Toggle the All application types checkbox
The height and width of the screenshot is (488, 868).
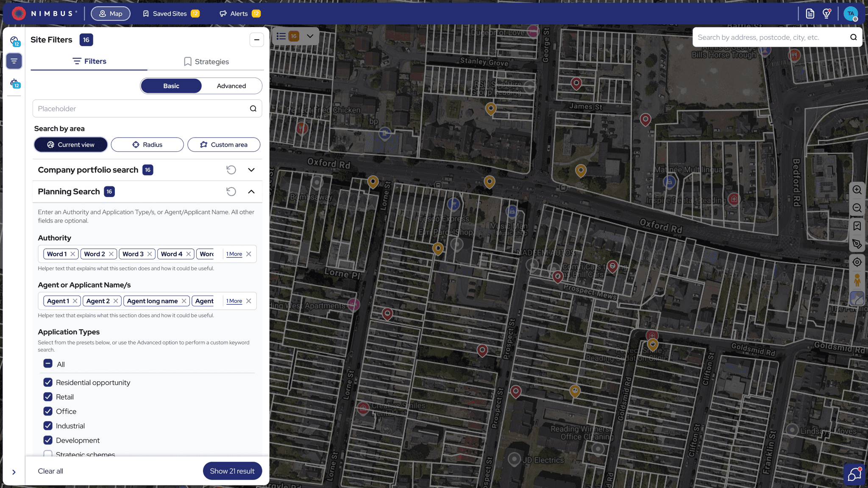[x=48, y=364]
